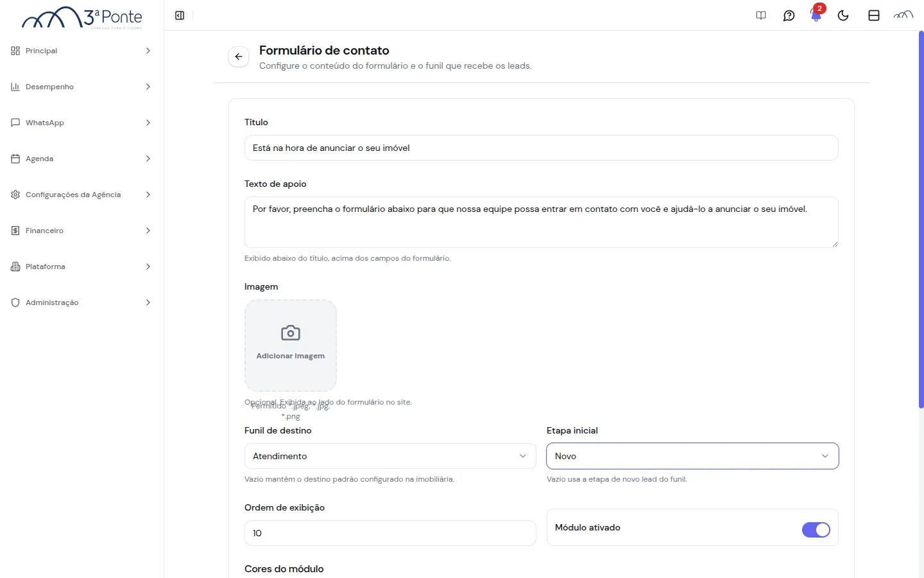Click the layout panels icon in header

pos(874,15)
